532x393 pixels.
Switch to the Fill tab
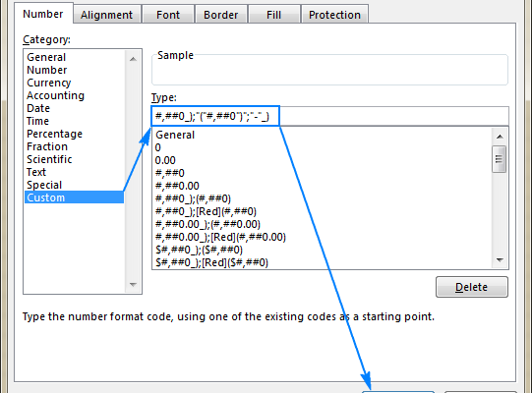tap(273, 15)
